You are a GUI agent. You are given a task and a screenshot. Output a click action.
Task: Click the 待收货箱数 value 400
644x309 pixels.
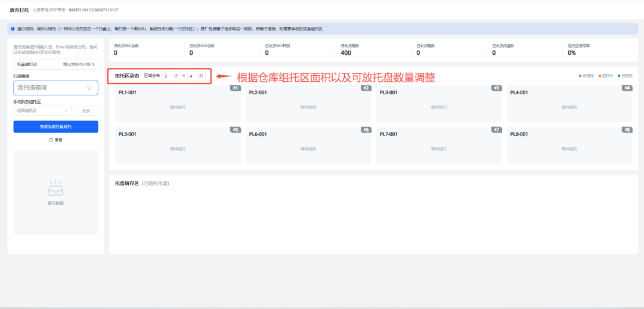click(x=346, y=52)
